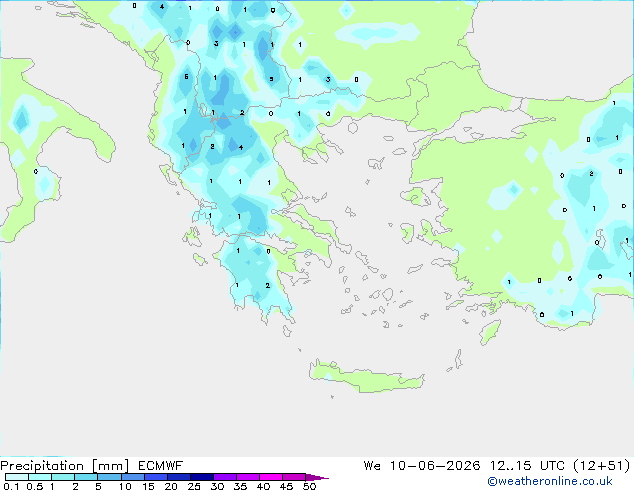The width and height of the screenshot is (634, 490).
Task: Click the 'We 10-06-2026' date text
Action: [x=422, y=466]
